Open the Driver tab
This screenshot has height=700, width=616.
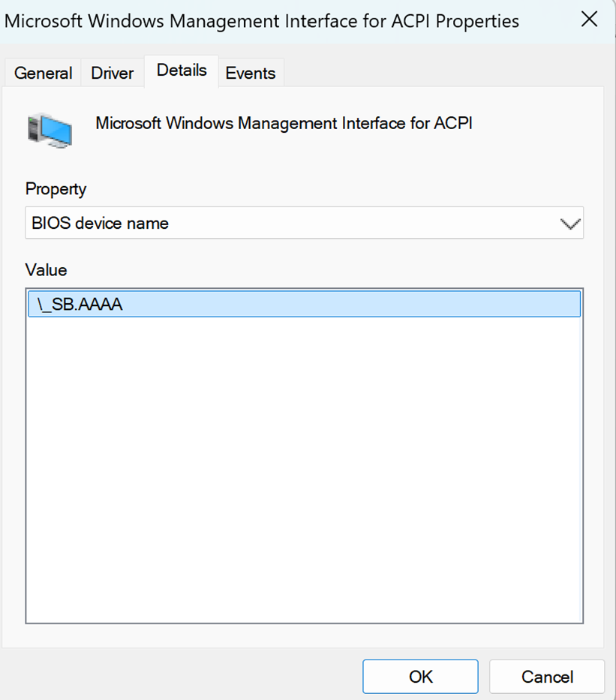pyautogui.click(x=112, y=73)
